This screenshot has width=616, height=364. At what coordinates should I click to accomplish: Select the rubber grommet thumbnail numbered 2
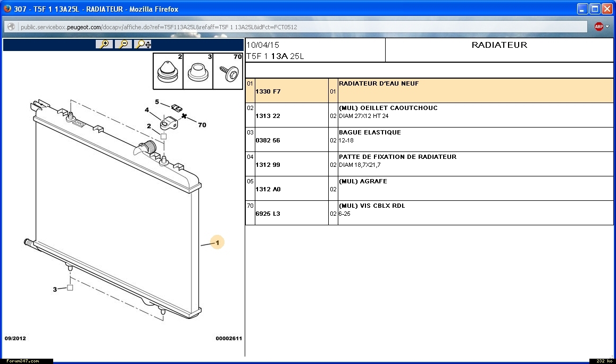[168, 71]
